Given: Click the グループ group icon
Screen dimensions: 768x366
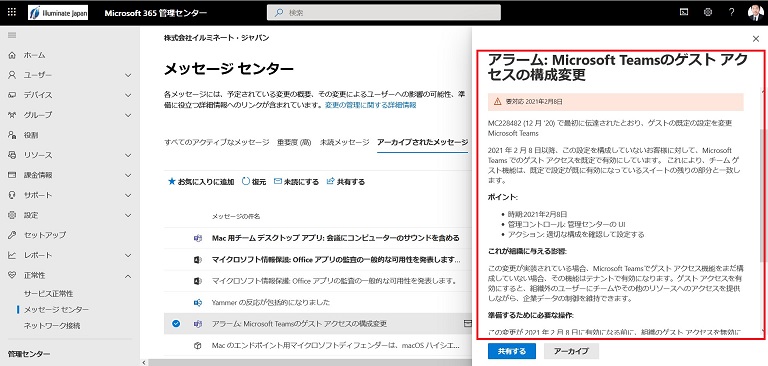Looking at the screenshot, I should [x=12, y=115].
